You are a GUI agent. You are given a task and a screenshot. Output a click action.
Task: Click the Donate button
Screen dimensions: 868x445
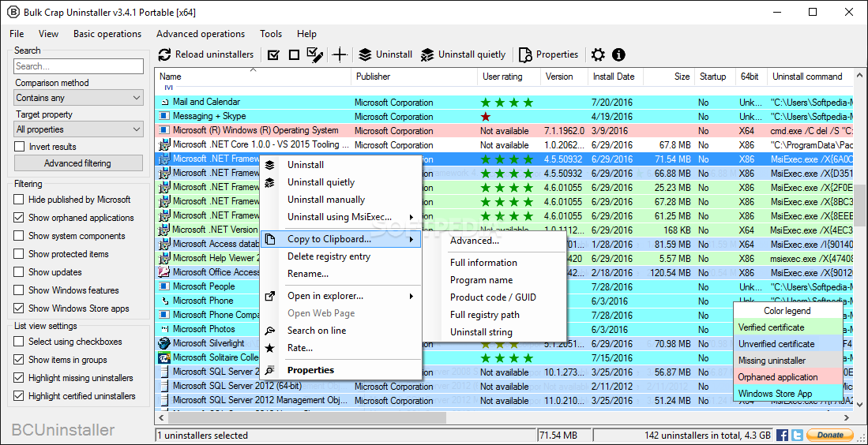[x=830, y=435]
